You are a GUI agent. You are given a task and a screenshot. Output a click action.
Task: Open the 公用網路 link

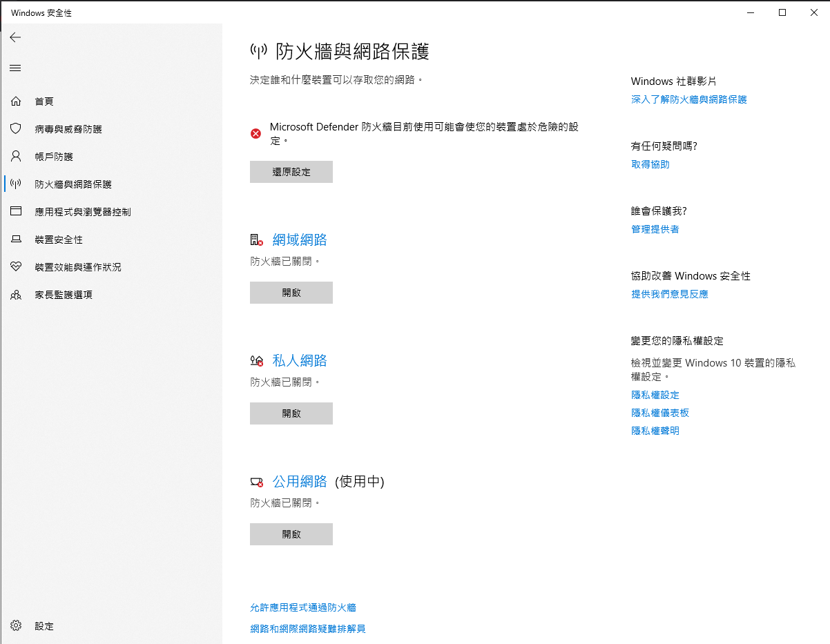(x=300, y=481)
